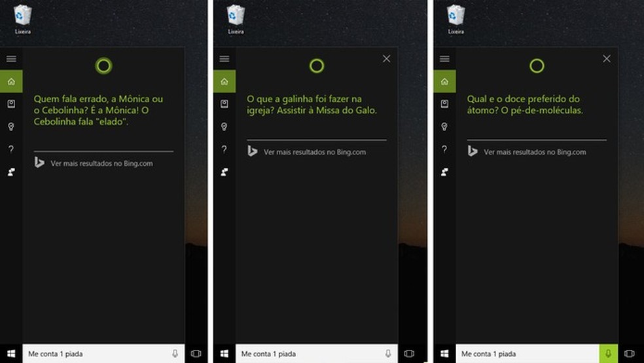This screenshot has width=644, height=363.
Task: Click the search field in the átomo joke panel
Action: 528,354
